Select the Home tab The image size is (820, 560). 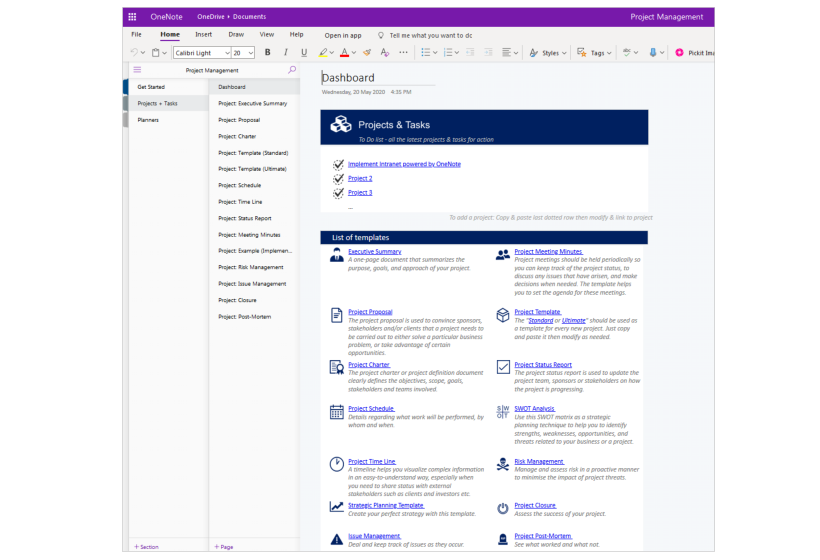point(170,35)
